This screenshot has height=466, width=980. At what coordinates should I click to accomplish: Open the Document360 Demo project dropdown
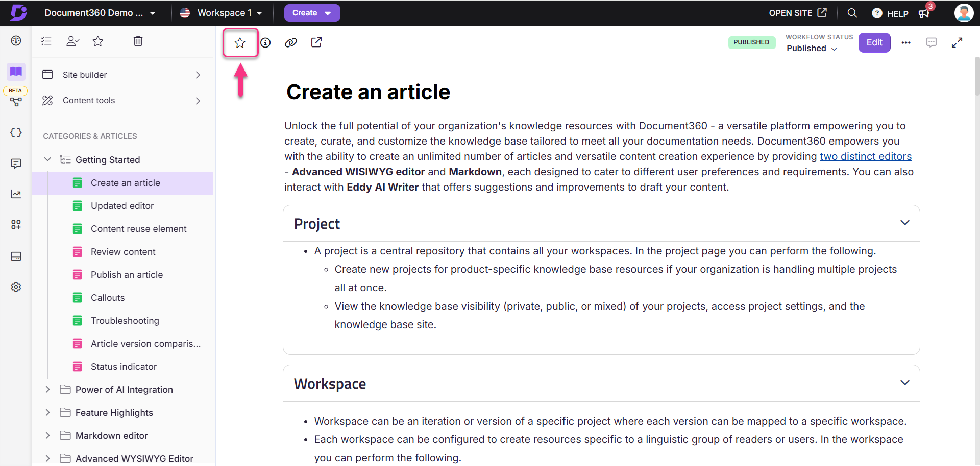(x=100, y=13)
